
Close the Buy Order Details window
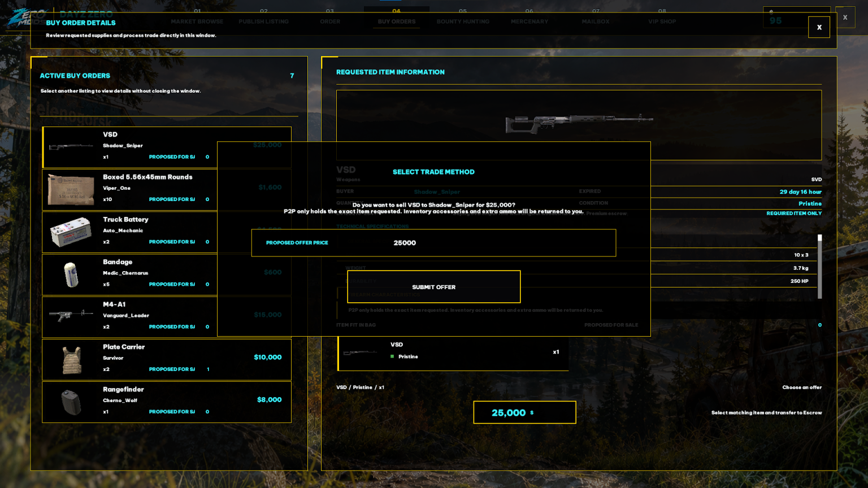tap(819, 27)
